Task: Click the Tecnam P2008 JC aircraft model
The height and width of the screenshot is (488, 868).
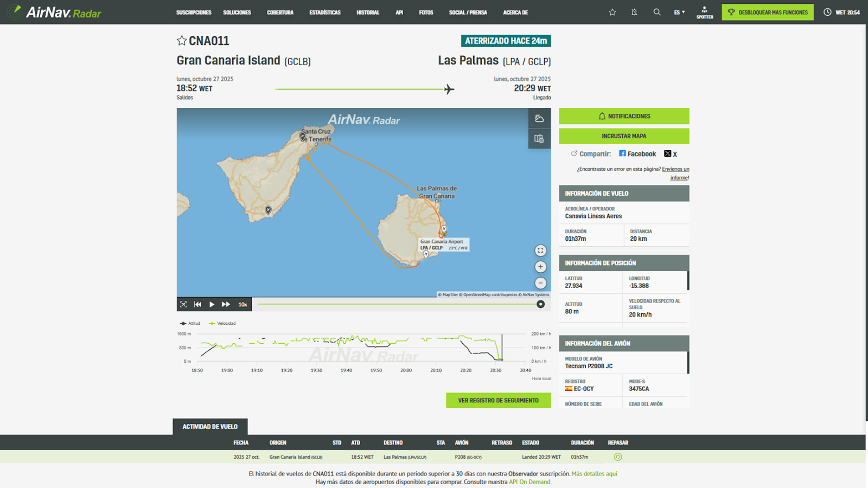Action: (x=589, y=367)
